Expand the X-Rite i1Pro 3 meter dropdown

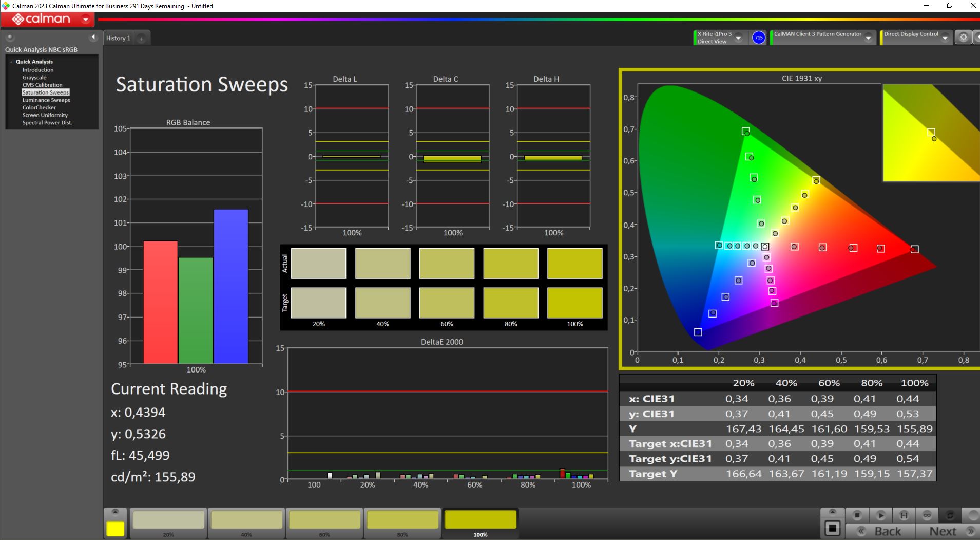(x=738, y=38)
